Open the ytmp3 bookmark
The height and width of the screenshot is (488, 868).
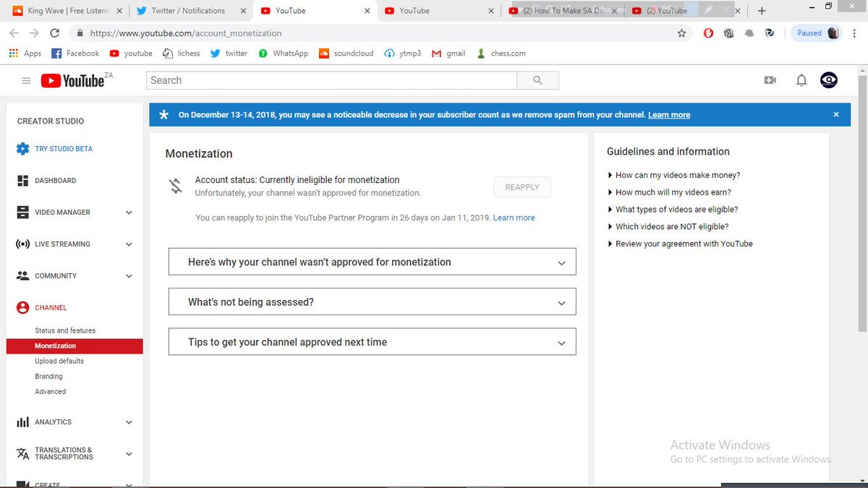click(403, 53)
